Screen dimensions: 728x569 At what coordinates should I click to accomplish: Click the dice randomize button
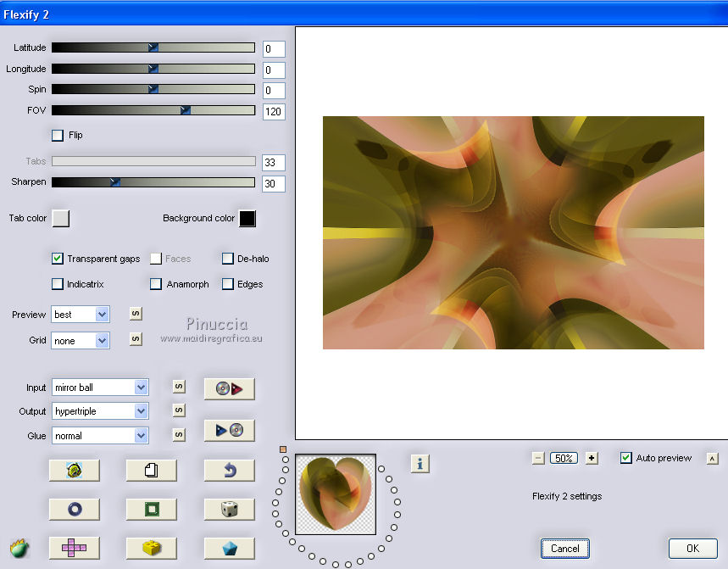coord(230,509)
